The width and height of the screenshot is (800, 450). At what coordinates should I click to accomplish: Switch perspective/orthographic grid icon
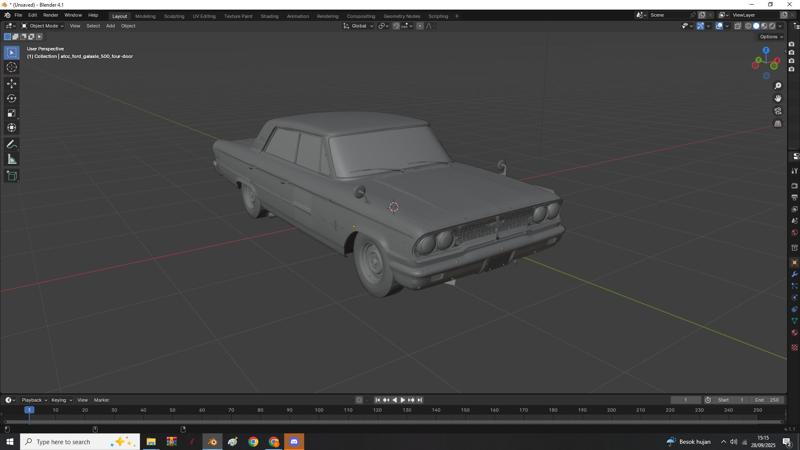[x=778, y=124]
